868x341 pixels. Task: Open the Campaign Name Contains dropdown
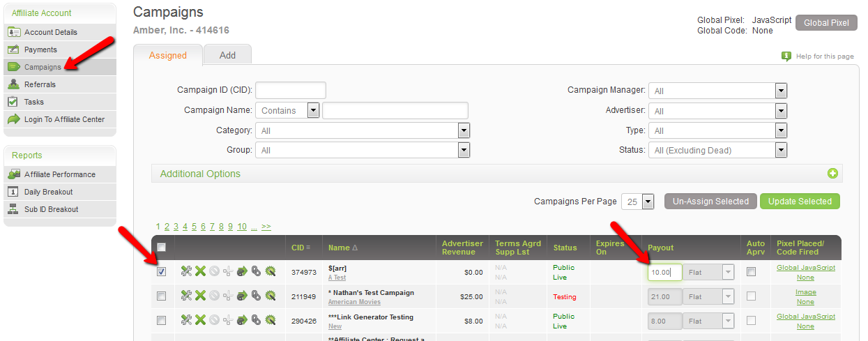coord(287,110)
